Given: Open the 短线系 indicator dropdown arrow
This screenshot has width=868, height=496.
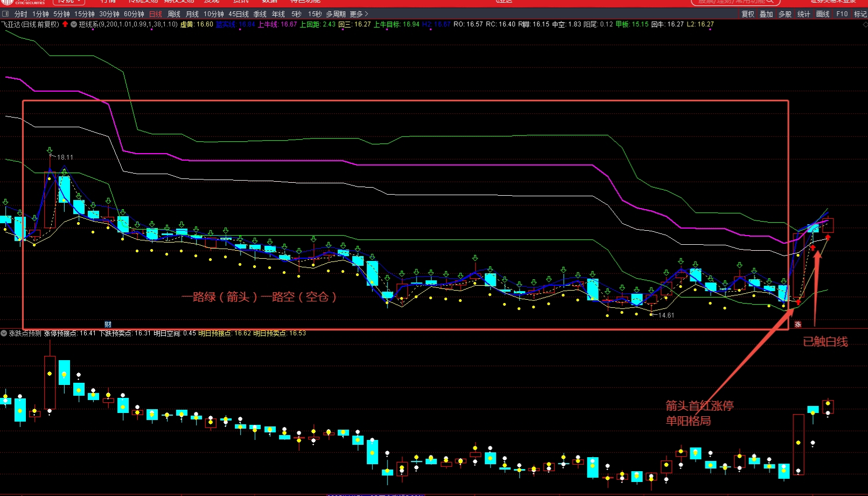Looking at the screenshot, I should point(74,24).
